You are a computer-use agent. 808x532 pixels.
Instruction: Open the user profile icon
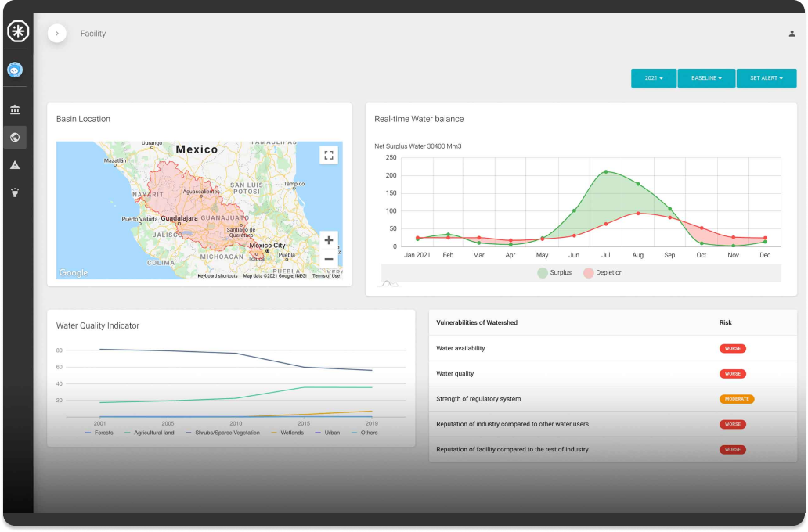(792, 34)
